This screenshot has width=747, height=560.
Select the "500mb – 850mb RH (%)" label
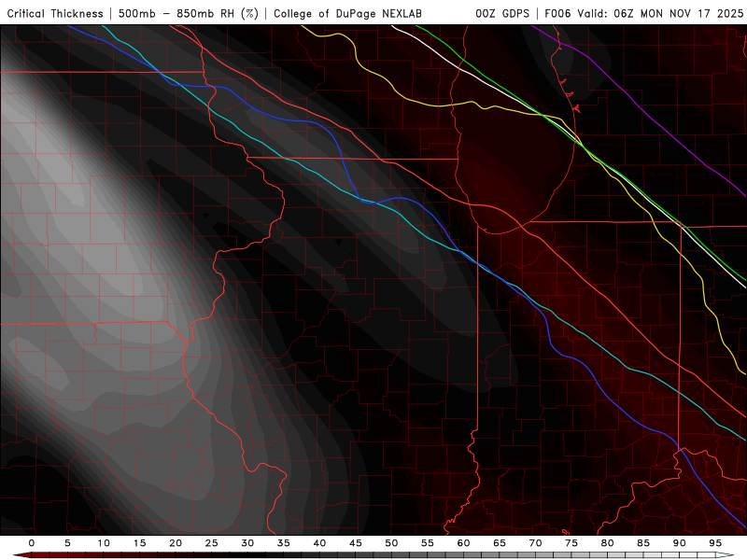(x=189, y=13)
